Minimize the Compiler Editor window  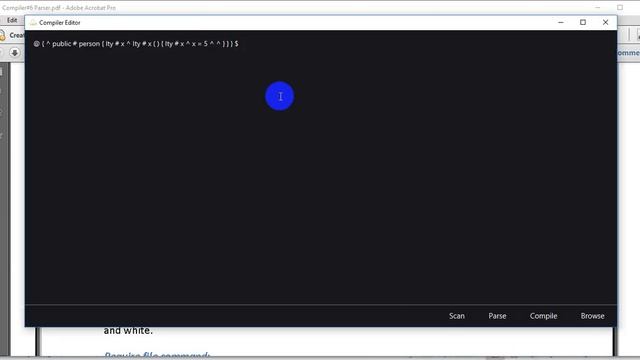pos(561,22)
